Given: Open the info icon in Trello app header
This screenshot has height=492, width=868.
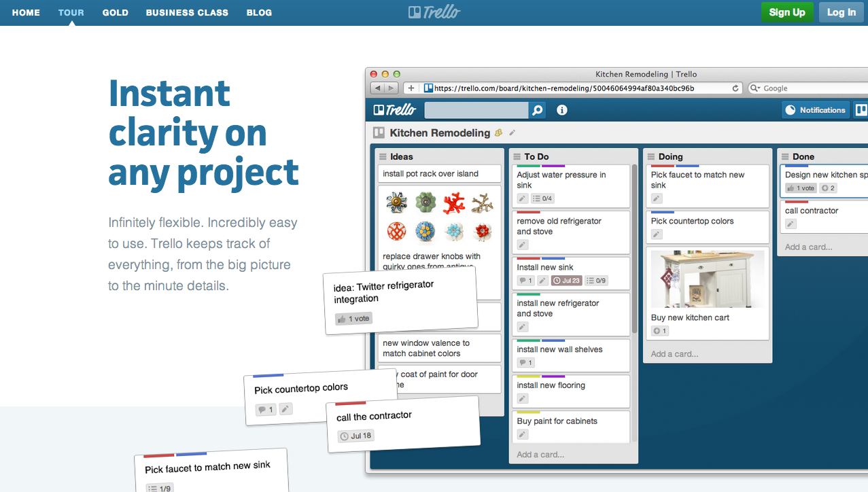Looking at the screenshot, I should [561, 110].
